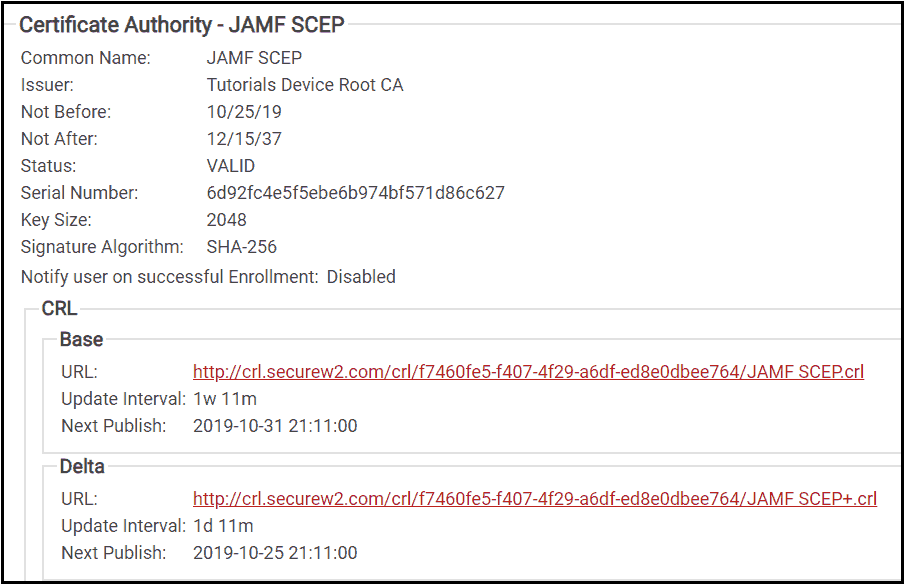Click the Base next publish time 2019-10-31 21:11:00
904x584 pixels.
tap(275, 426)
